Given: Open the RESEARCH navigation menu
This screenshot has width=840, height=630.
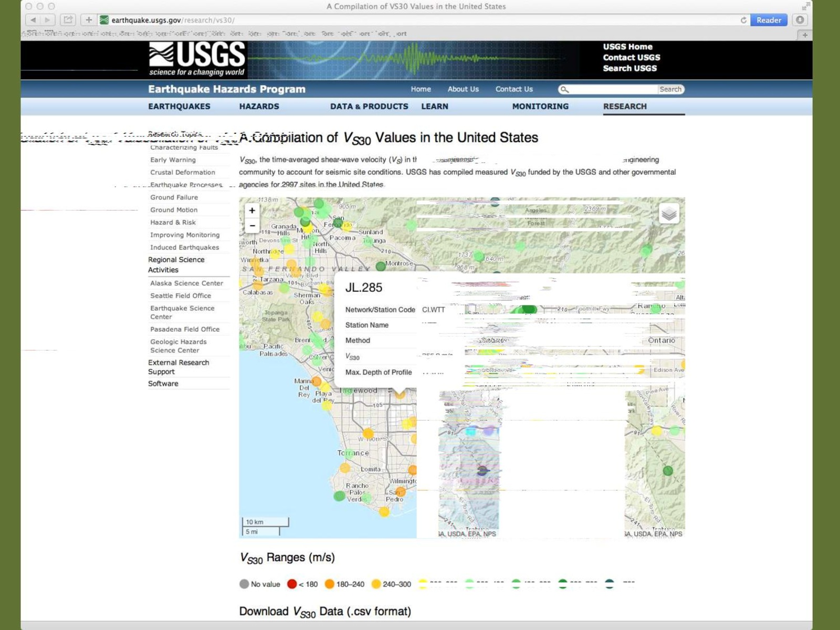Looking at the screenshot, I should pos(625,107).
